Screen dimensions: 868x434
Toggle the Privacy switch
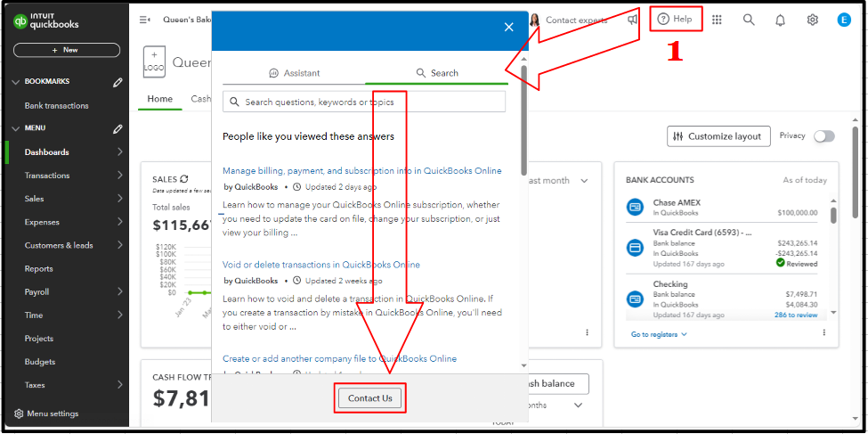pyautogui.click(x=823, y=136)
